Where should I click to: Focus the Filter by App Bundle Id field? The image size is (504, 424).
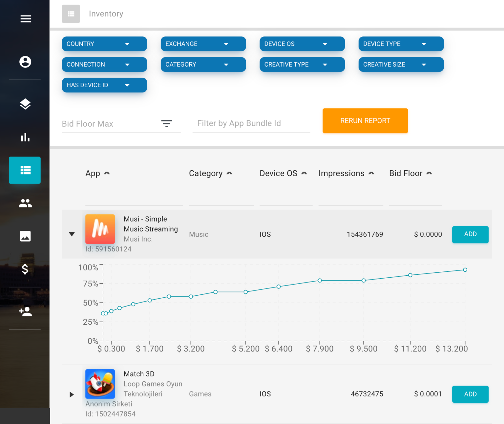pyautogui.click(x=251, y=123)
